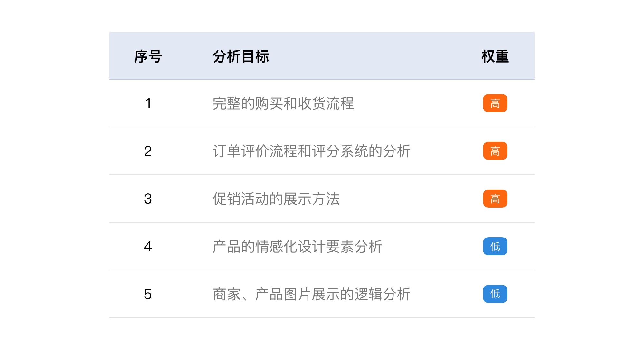
Task: Select 完整的购买和收货流程 text
Action: [x=283, y=103]
